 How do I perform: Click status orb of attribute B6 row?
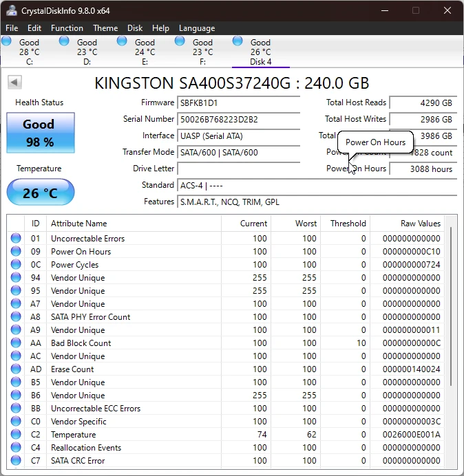16,395
